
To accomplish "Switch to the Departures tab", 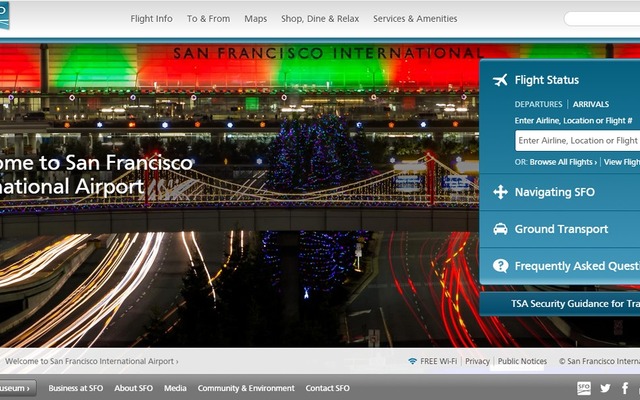I will 538,104.
